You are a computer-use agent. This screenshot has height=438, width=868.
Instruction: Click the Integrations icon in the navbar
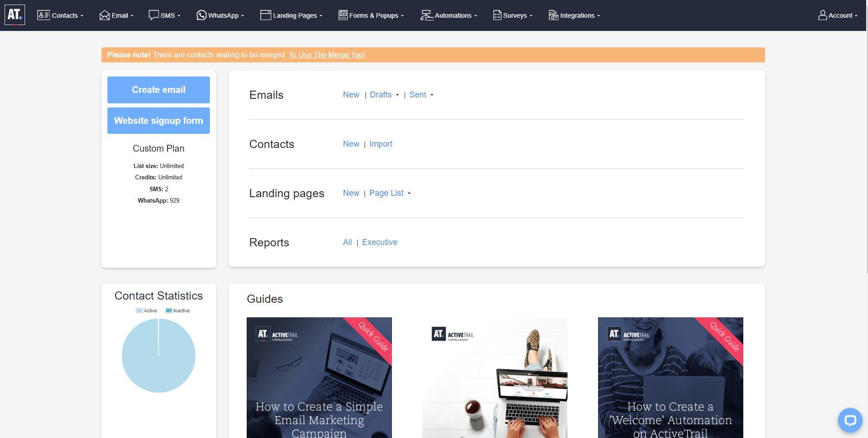coord(553,15)
